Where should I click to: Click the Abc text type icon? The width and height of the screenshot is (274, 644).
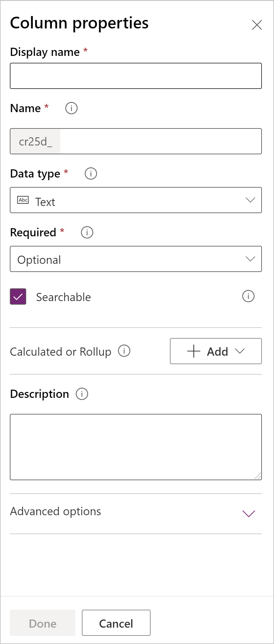pyautogui.click(x=23, y=200)
